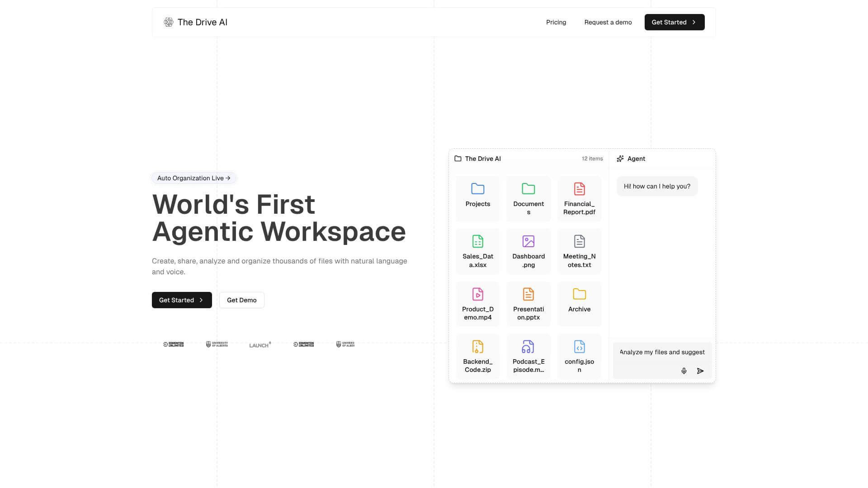This screenshot has width=868, height=488.
Task: Select the Financial_Report.pdf file
Action: pyautogui.click(x=579, y=198)
